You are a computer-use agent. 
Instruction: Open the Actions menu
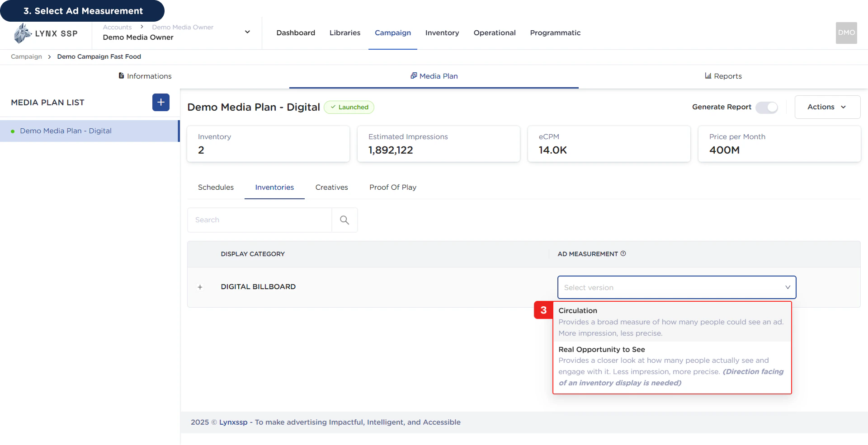click(x=827, y=107)
